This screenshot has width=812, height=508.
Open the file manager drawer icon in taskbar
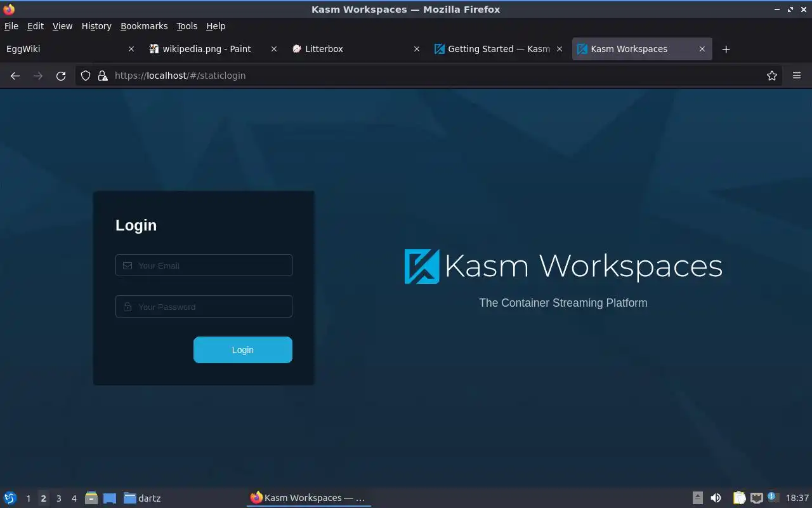pos(91,498)
